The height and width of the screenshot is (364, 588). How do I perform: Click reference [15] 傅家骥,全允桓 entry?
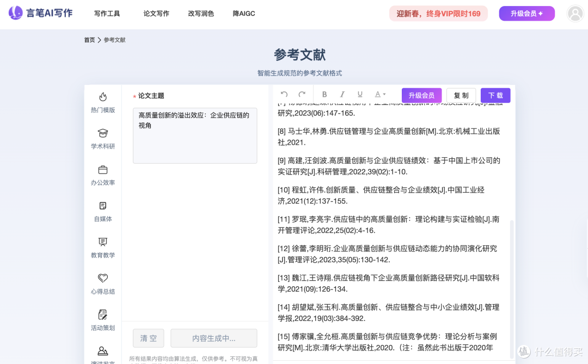pos(388,342)
